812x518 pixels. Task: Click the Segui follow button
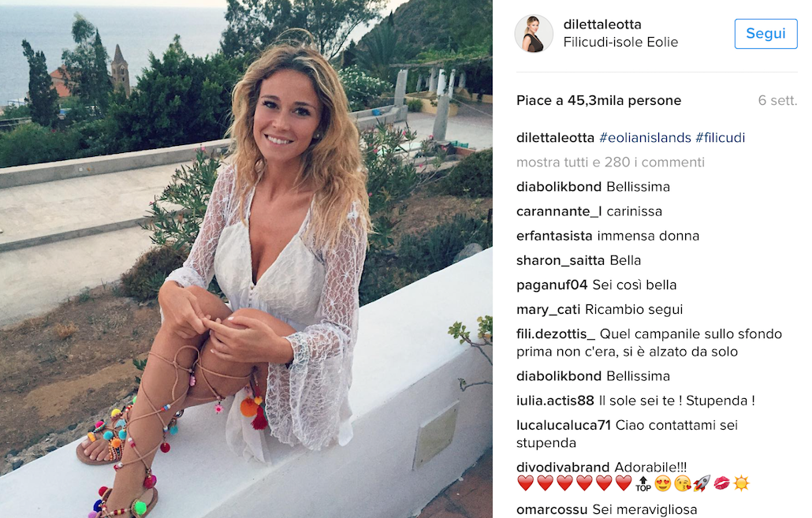tap(765, 34)
